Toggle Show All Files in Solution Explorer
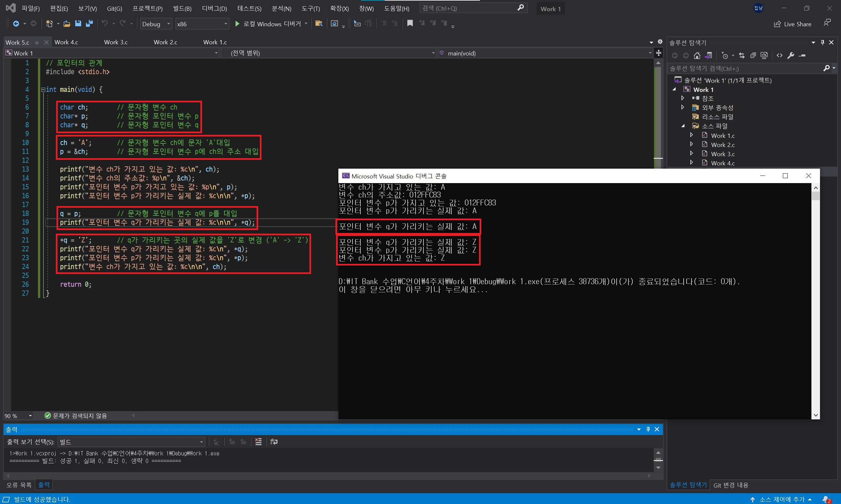 point(764,55)
